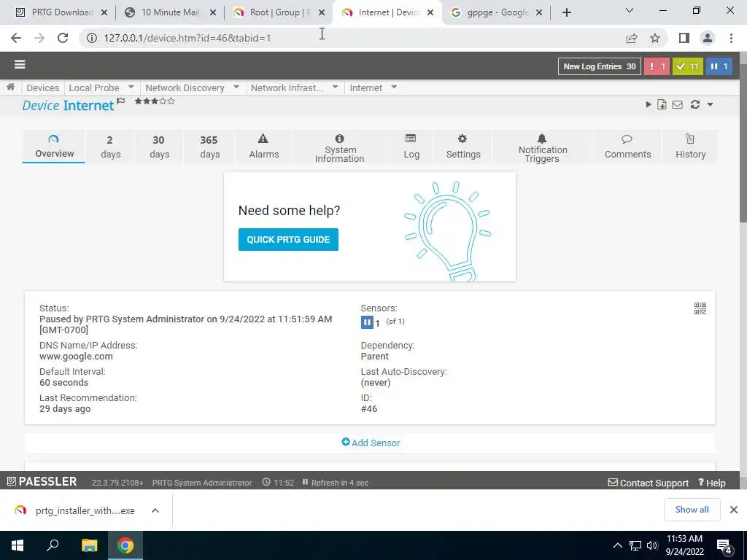Image resolution: width=747 pixels, height=560 pixels.
Task: Switch to the 365 days tab
Action: pos(209,146)
